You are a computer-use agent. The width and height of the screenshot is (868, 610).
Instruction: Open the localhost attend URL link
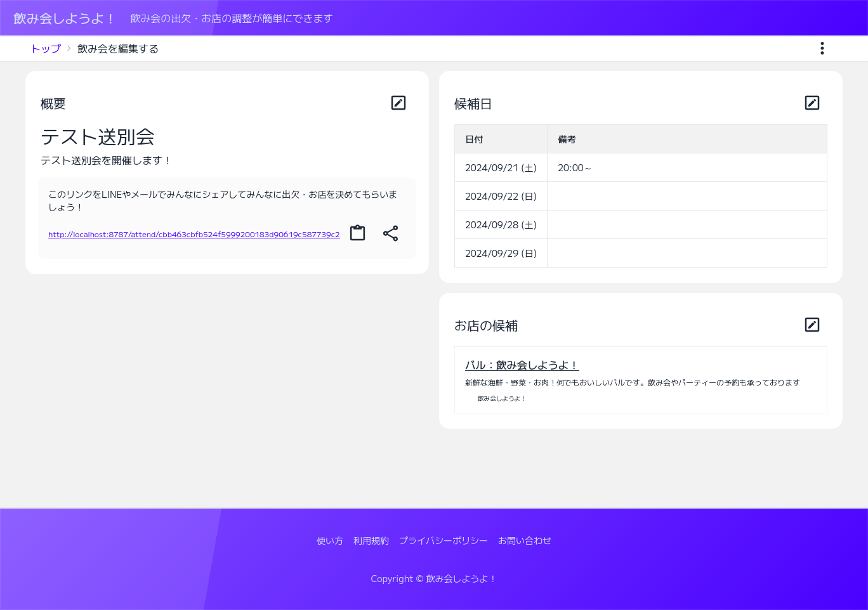pyautogui.click(x=194, y=235)
